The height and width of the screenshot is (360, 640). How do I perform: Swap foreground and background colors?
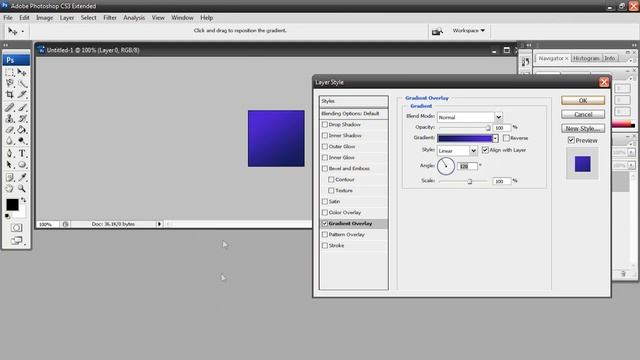[x=23, y=200]
